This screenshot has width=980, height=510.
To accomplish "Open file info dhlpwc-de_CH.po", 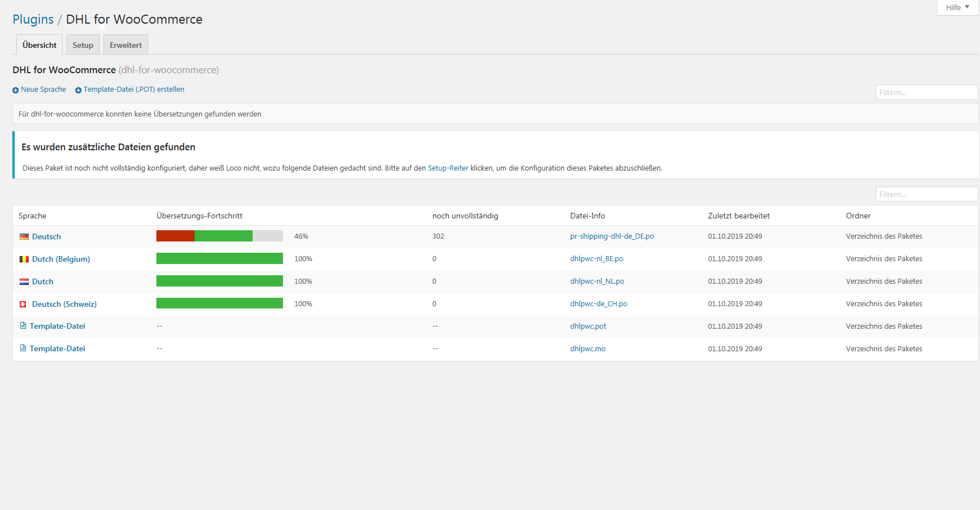I will click(599, 304).
